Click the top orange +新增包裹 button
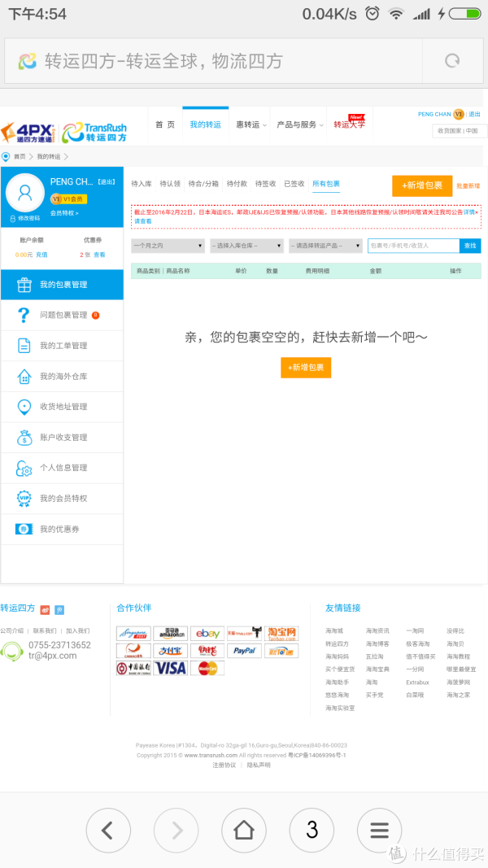 click(x=422, y=186)
